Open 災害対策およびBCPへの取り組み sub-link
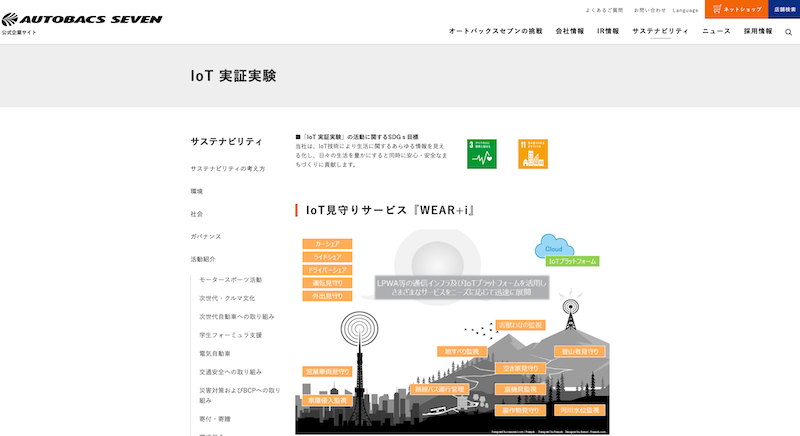Viewport: 800px width, 436px height. point(240,395)
